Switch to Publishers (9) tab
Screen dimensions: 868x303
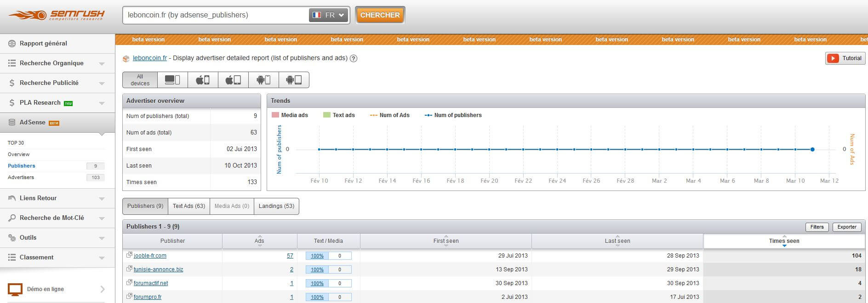click(x=145, y=206)
